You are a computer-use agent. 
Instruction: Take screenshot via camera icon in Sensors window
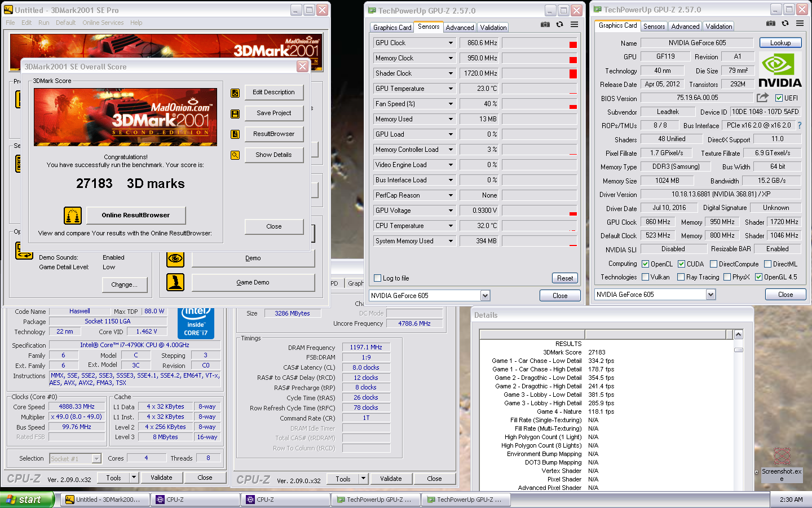coord(545,24)
